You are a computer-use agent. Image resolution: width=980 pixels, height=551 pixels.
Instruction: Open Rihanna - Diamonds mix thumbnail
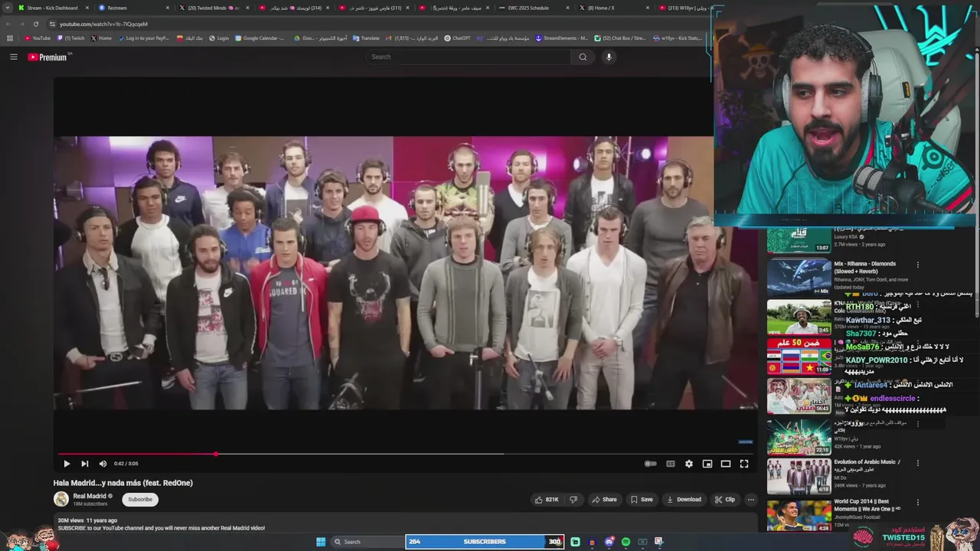[799, 277]
